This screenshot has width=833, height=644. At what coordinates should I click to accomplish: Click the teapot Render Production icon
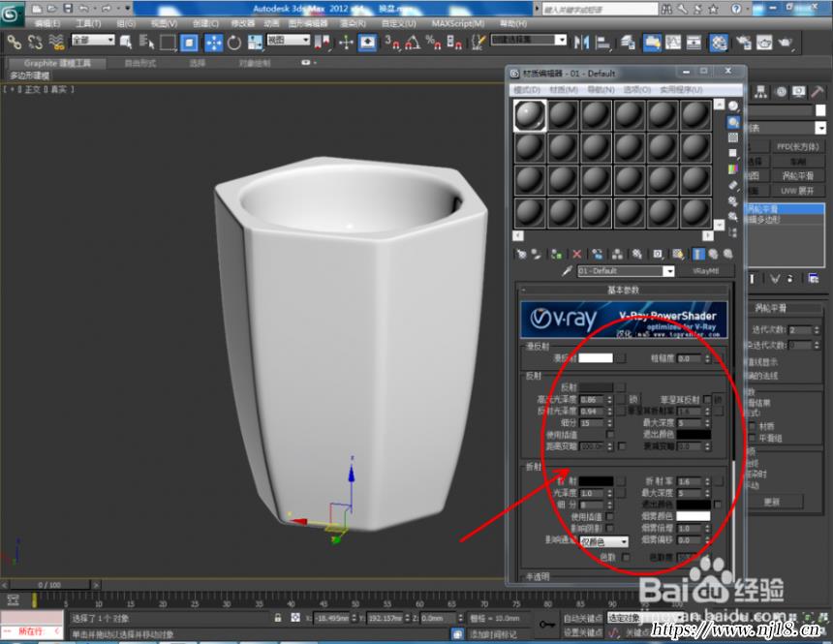tap(785, 43)
